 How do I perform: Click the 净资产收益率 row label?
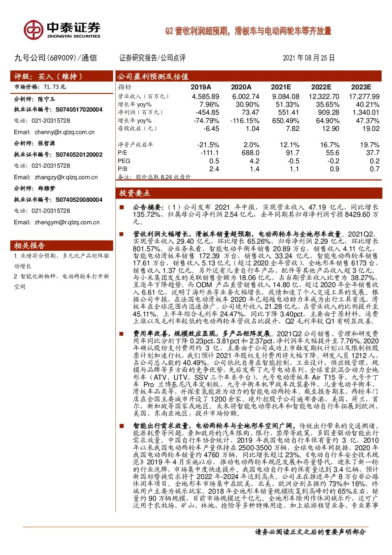tap(136, 145)
